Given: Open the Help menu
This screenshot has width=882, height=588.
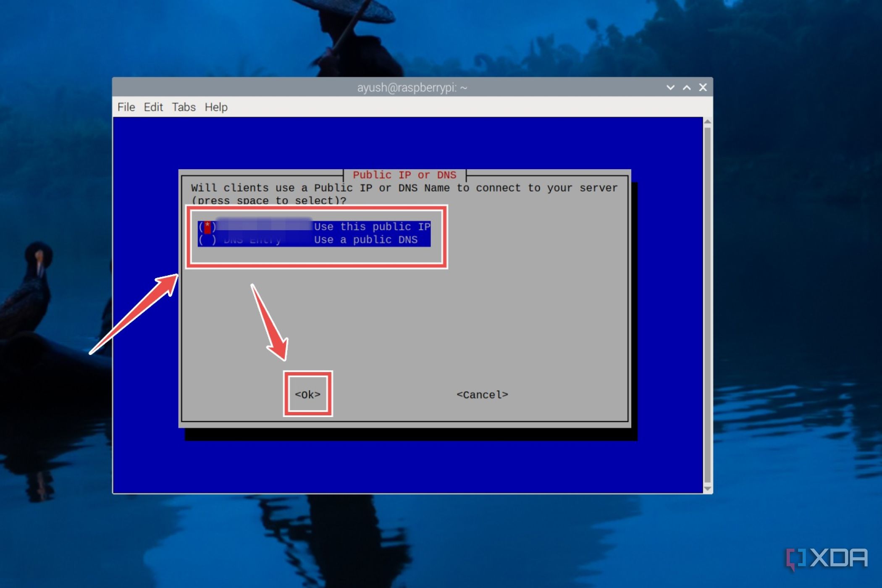Looking at the screenshot, I should (x=216, y=107).
